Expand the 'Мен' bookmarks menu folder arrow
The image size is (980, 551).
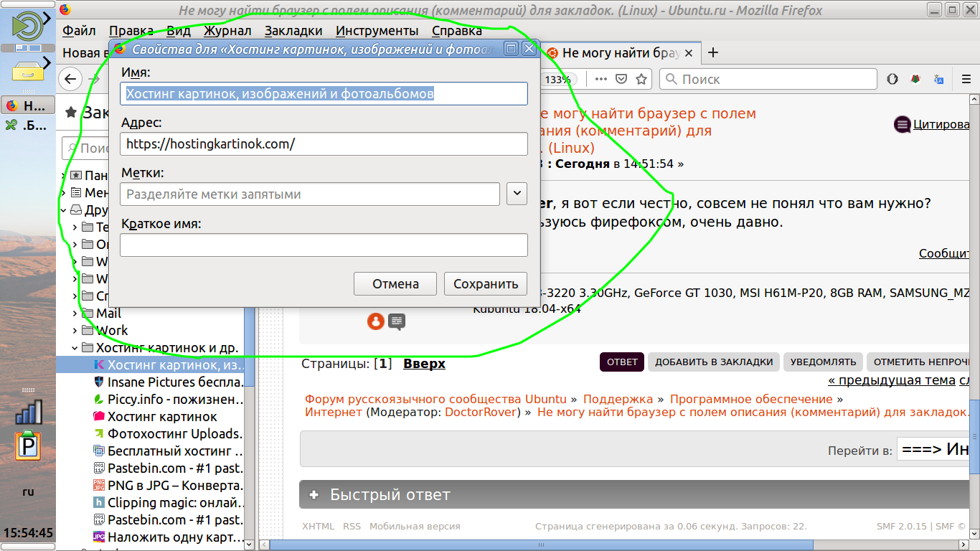point(63,192)
